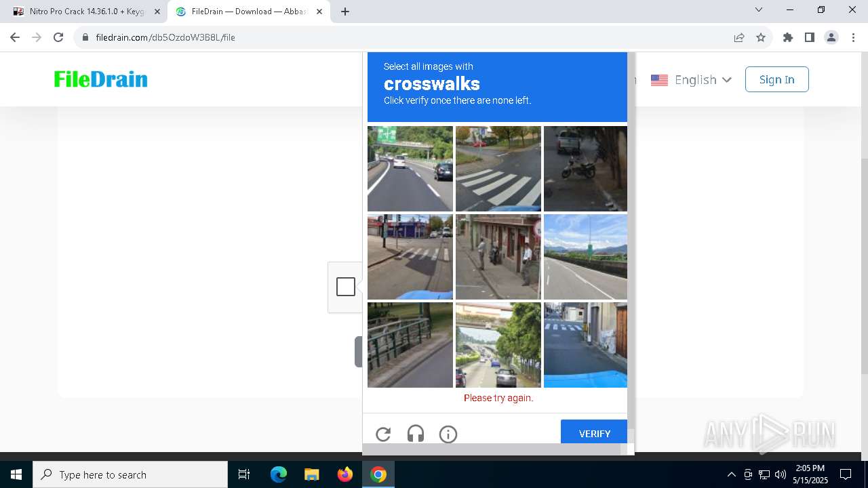This screenshot has height=488, width=868.
Task: Open the English language dropdown
Action: coord(691,79)
